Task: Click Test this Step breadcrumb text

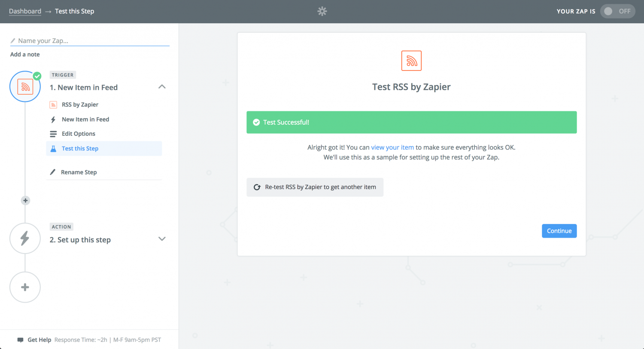Action: point(75,11)
